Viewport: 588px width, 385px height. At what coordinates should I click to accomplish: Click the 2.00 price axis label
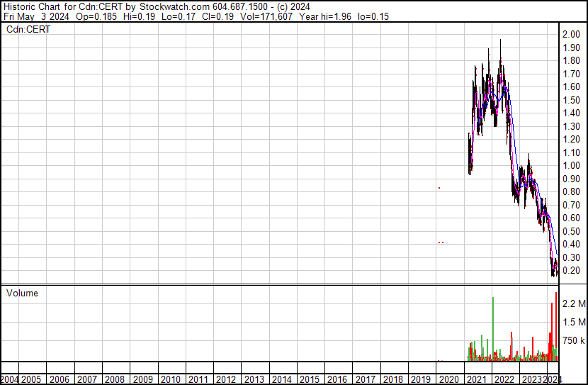pos(571,35)
